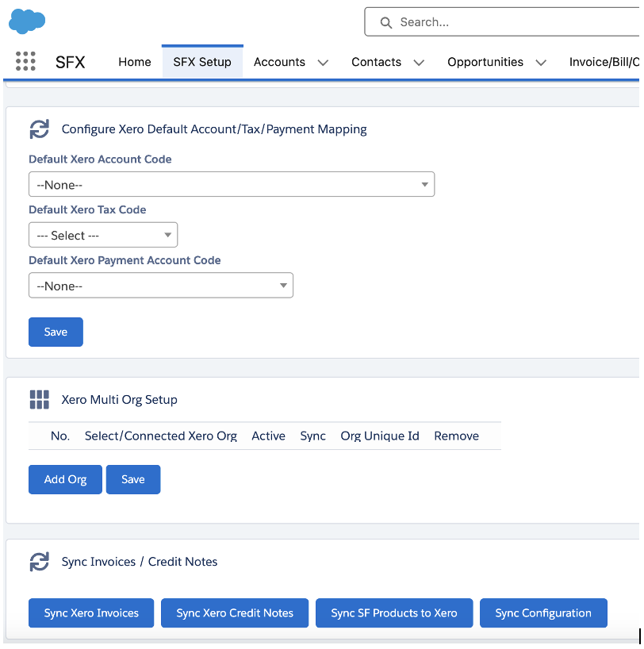The image size is (644, 649).
Task: Click the Add Org button
Action: [65, 479]
